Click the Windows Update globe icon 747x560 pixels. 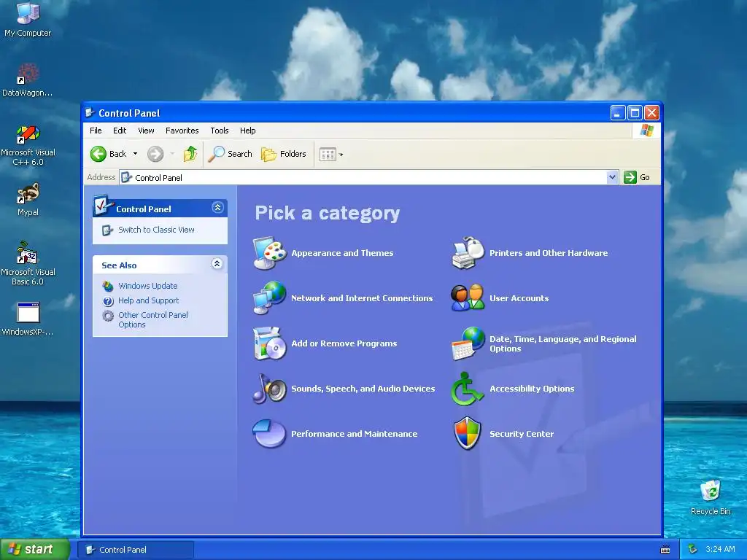click(108, 286)
